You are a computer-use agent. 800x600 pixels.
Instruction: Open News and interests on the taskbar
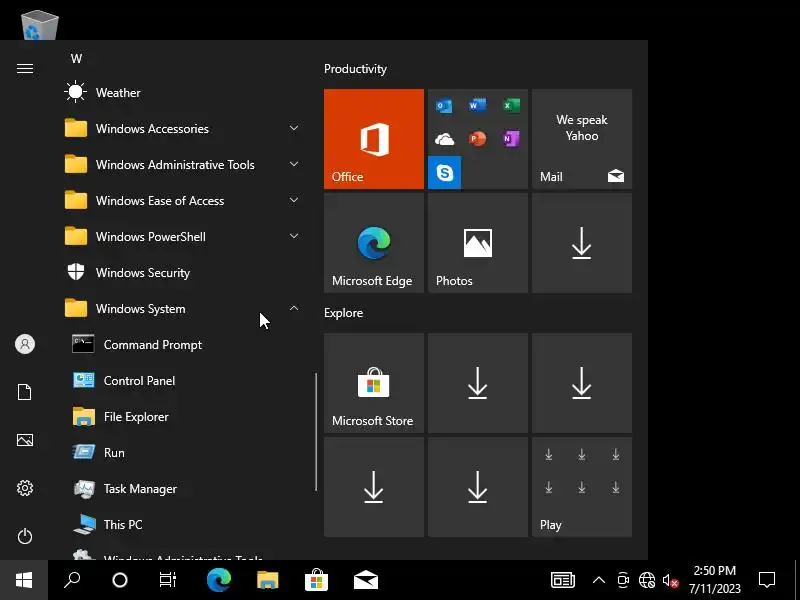click(x=563, y=580)
